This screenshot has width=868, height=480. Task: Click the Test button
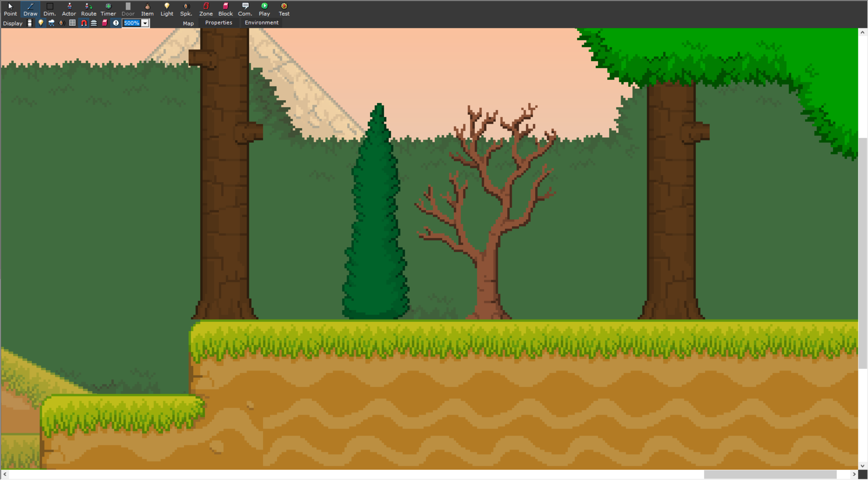pyautogui.click(x=284, y=9)
